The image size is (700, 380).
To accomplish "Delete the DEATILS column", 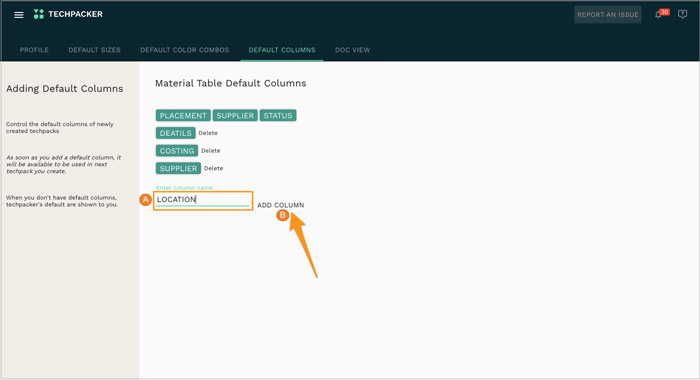I will [x=208, y=133].
